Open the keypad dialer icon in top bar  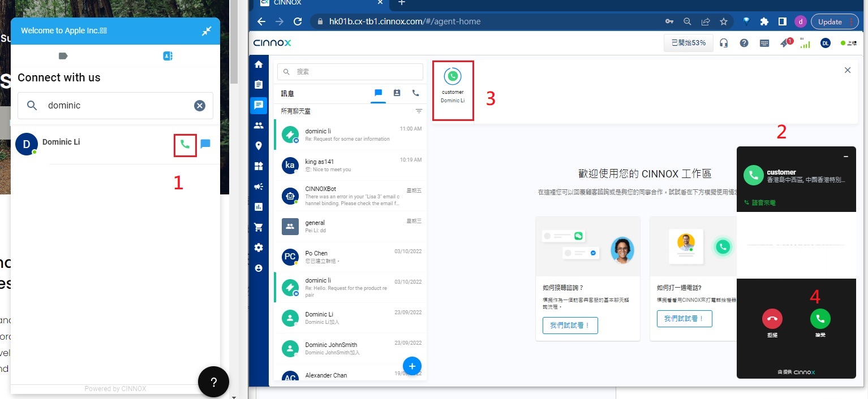(x=764, y=43)
